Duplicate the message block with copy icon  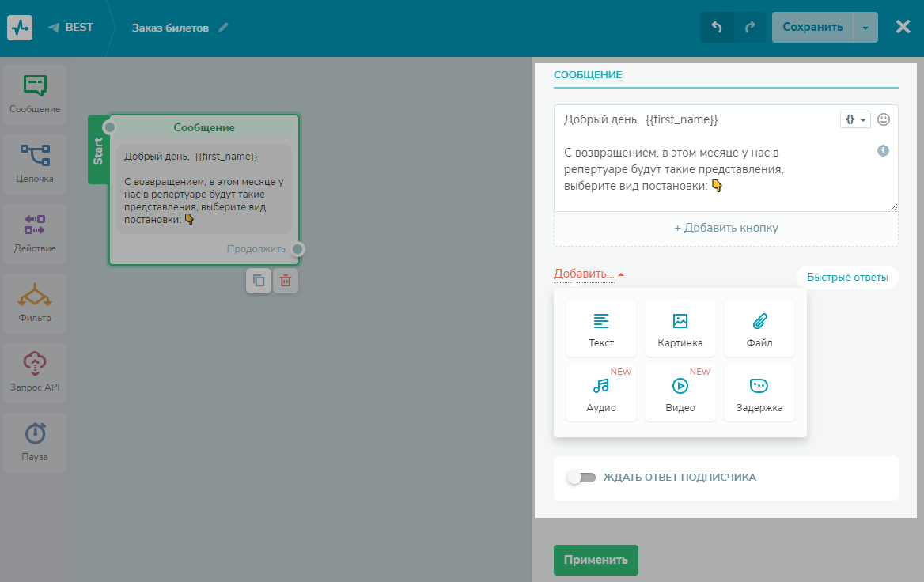tap(259, 280)
